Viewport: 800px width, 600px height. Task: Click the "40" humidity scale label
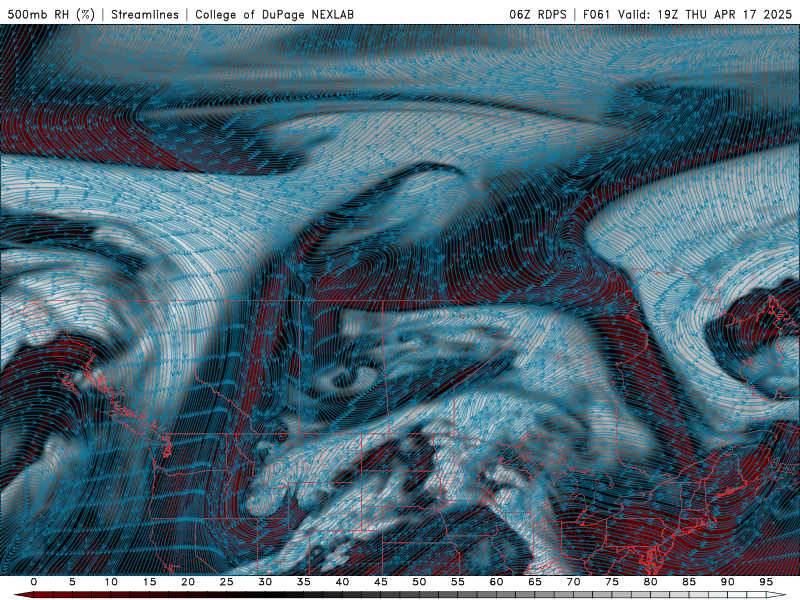[x=342, y=582]
